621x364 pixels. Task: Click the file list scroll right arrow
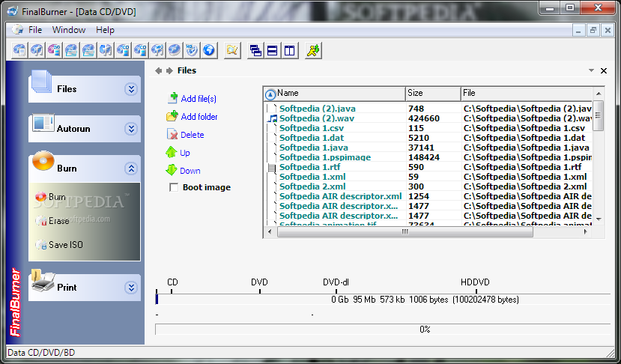585,231
